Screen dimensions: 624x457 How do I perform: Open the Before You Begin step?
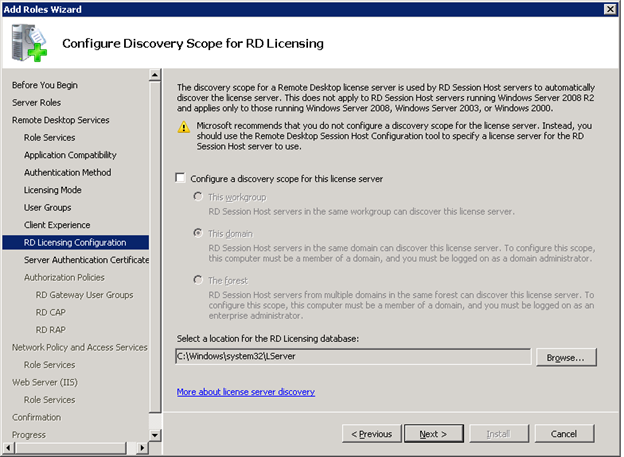coord(44,85)
